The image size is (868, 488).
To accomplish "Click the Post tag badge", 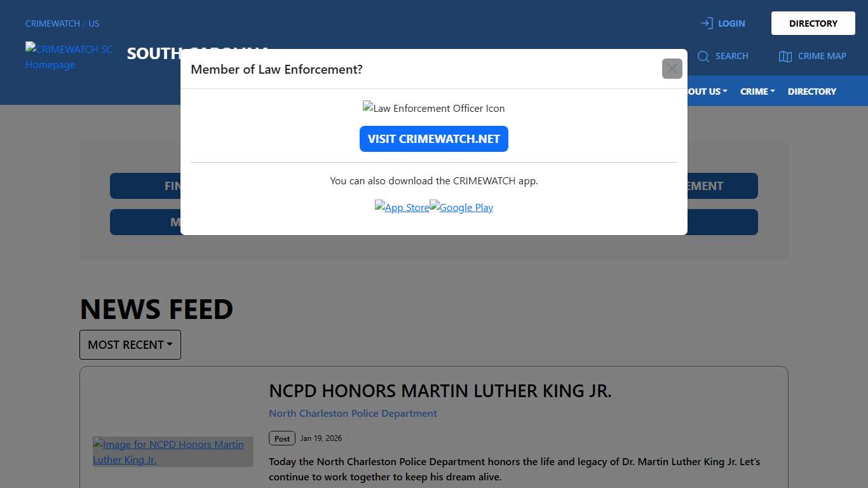I will 282,438.
